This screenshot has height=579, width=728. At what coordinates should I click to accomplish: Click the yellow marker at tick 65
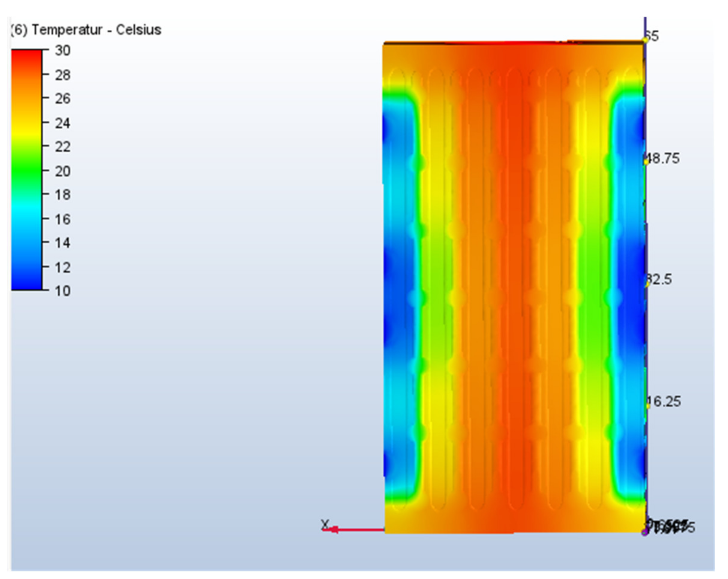[645, 40]
